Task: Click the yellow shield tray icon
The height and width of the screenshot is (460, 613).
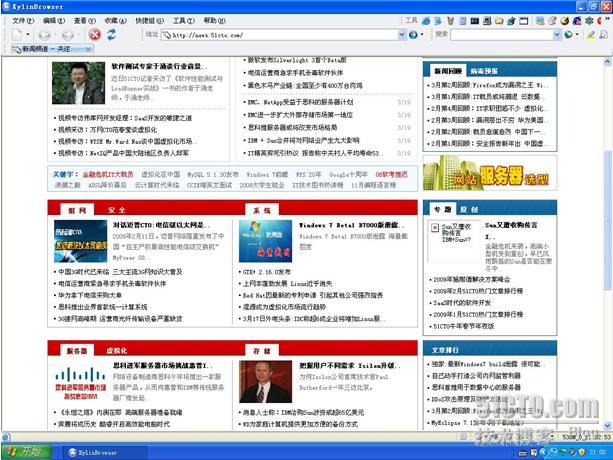Action: tap(581, 452)
